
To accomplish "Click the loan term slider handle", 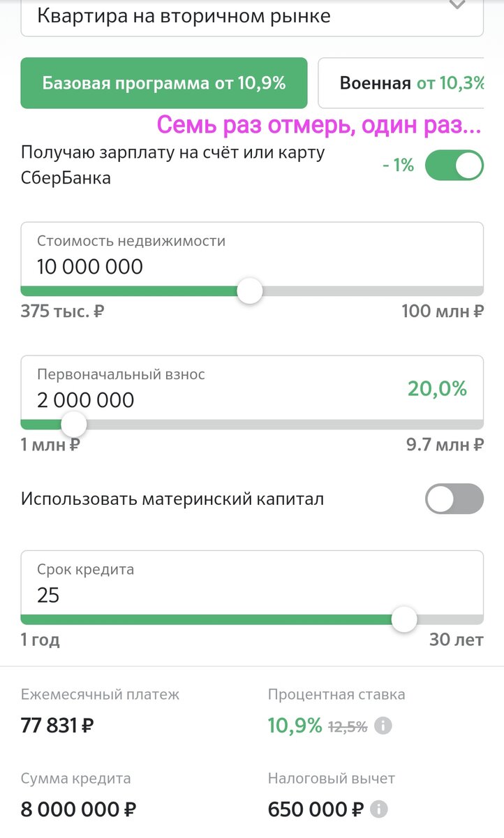I will (403, 619).
